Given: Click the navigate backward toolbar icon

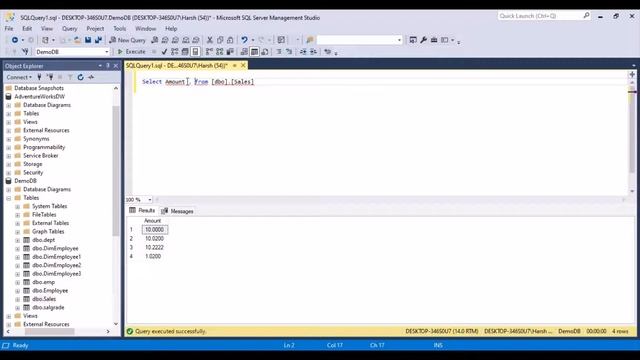Looking at the screenshot, I should (x=15, y=40).
